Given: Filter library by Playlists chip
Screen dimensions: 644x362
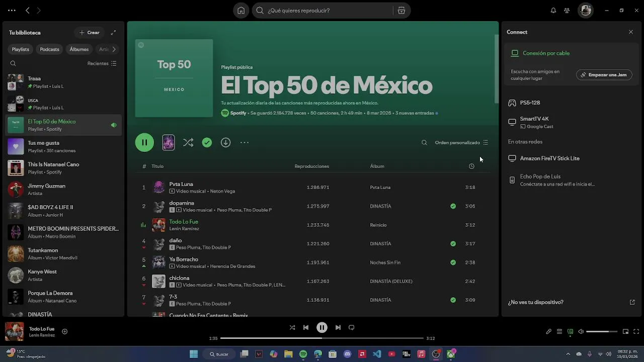Looking at the screenshot, I should 21,49.
